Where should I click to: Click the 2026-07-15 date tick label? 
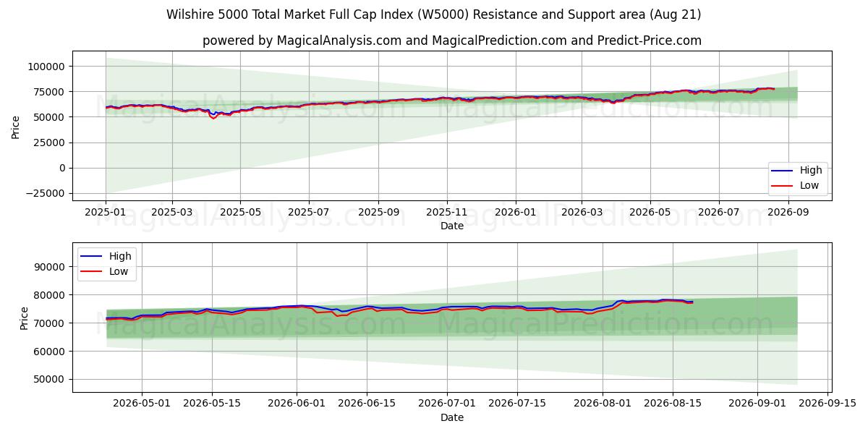point(517,404)
